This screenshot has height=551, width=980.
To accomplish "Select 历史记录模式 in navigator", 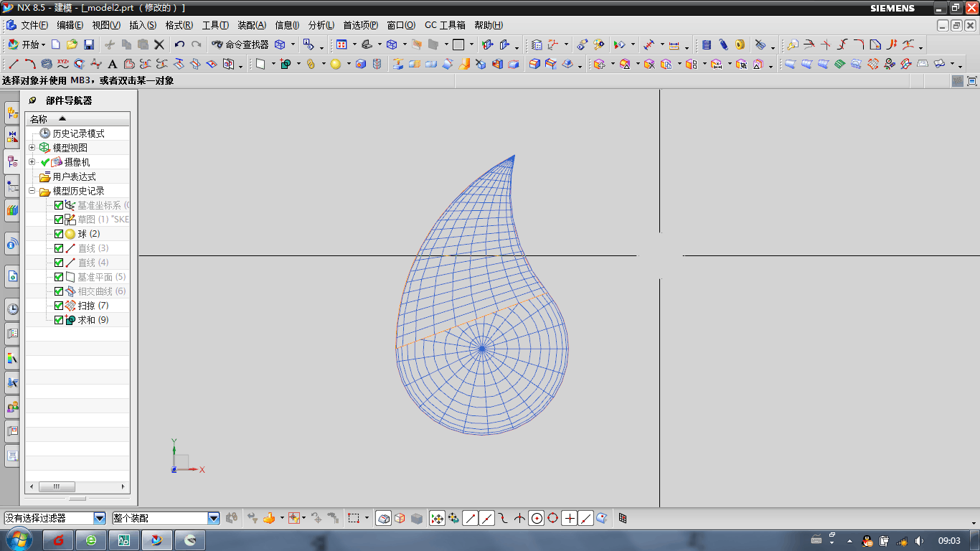I will pos(78,133).
